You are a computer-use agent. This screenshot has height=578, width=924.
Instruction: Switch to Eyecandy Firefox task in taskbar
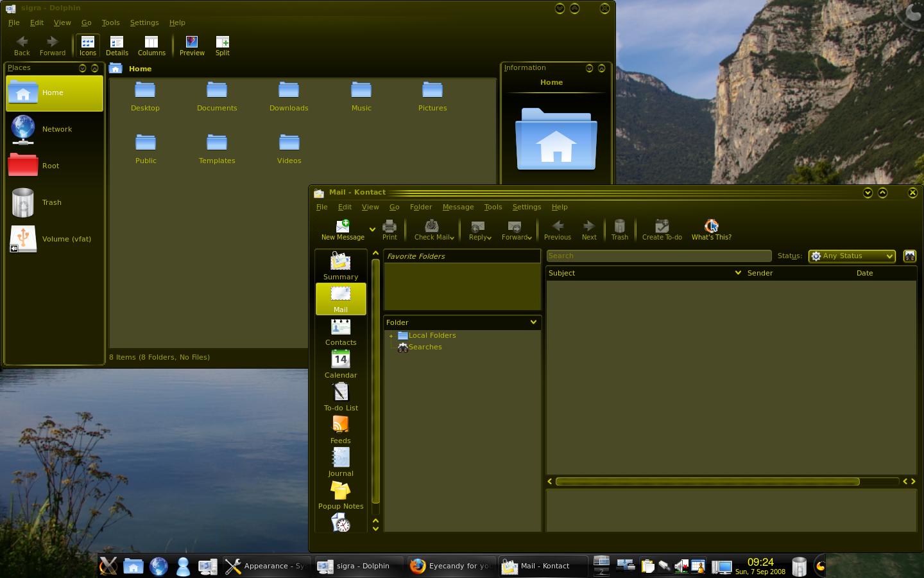pyautogui.click(x=450, y=566)
